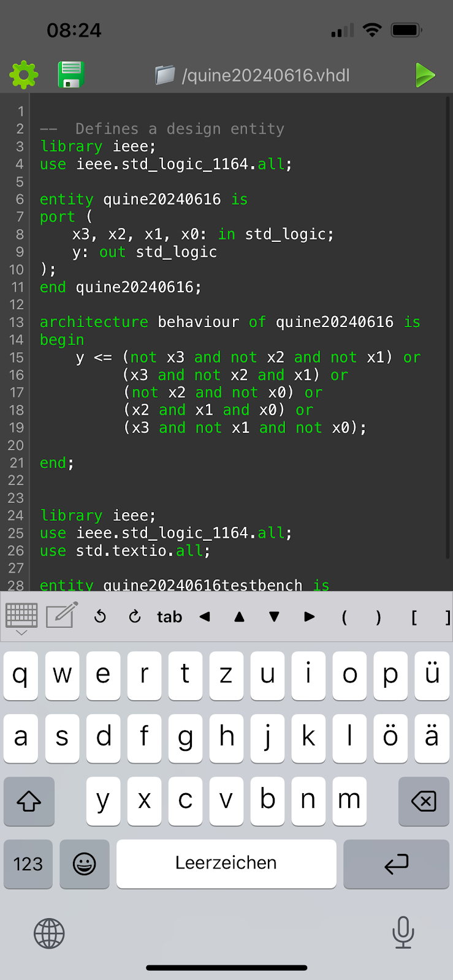
Task: Save file using the green floppy disk icon
Action: click(x=71, y=75)
